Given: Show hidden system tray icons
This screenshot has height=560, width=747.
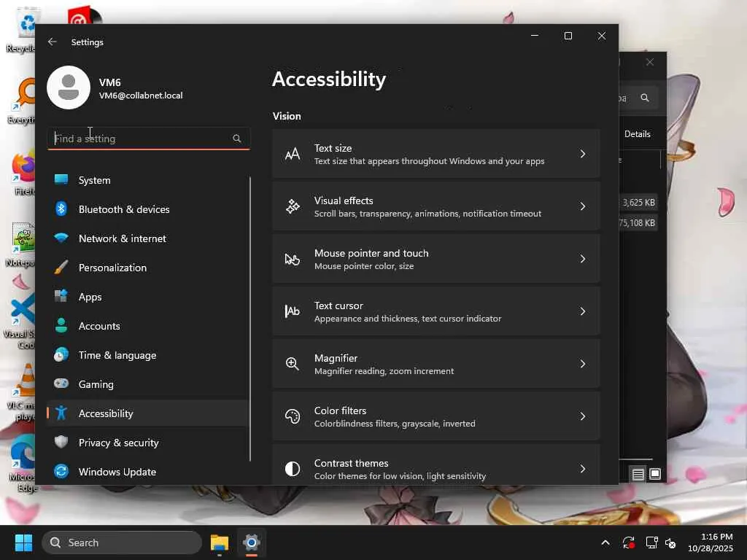Looking at the screenshot, I should [605, 542].
